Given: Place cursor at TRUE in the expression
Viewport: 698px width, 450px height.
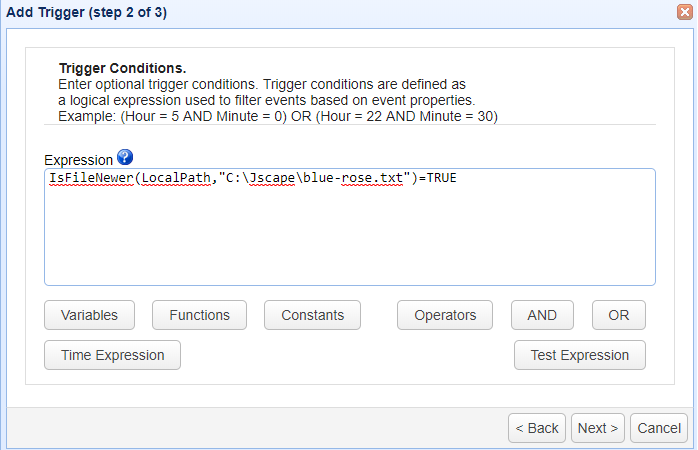Looking at the screenshot, I should [442, 178].
